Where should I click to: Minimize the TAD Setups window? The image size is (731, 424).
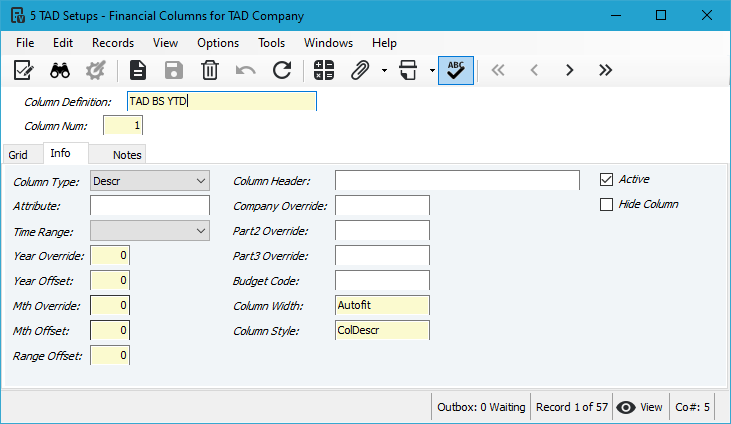pos(616,15)
